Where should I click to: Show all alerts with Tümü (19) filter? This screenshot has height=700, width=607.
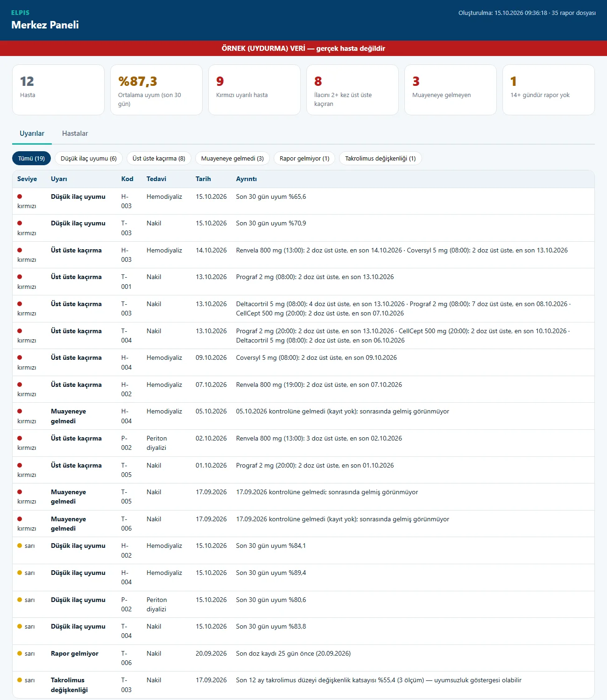point(31,159)
